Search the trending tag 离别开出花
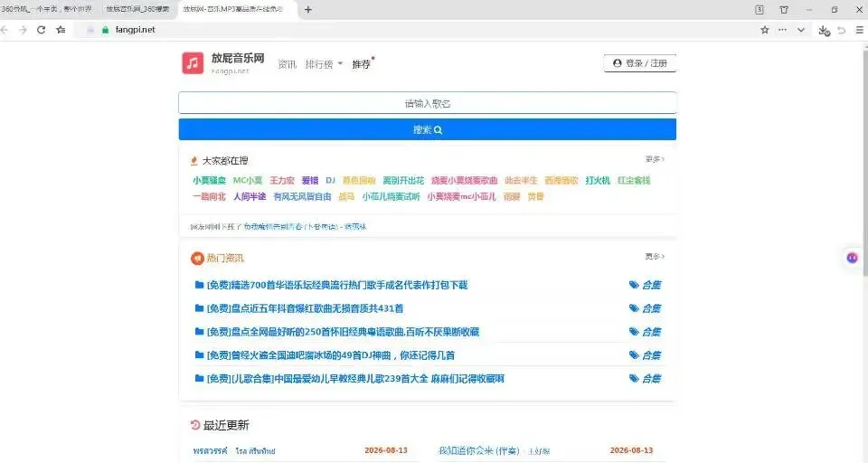This screenshot has height=463, width=868. [x=403, y=180]
